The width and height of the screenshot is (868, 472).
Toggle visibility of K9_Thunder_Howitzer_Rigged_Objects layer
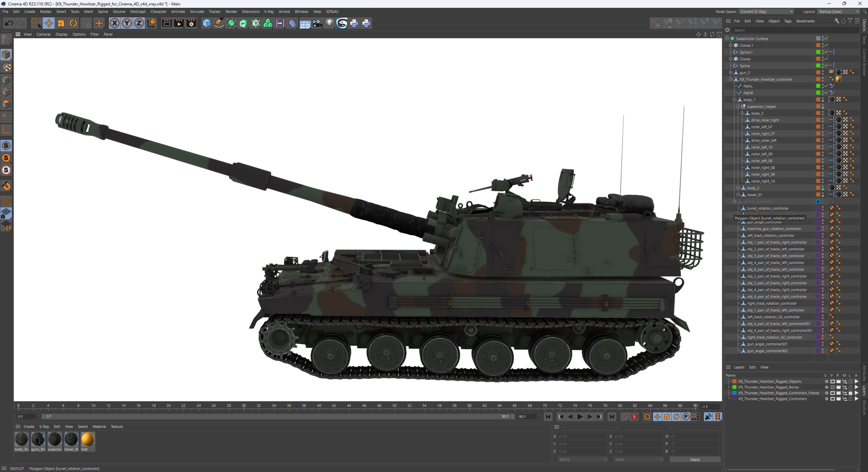[832, 381]
